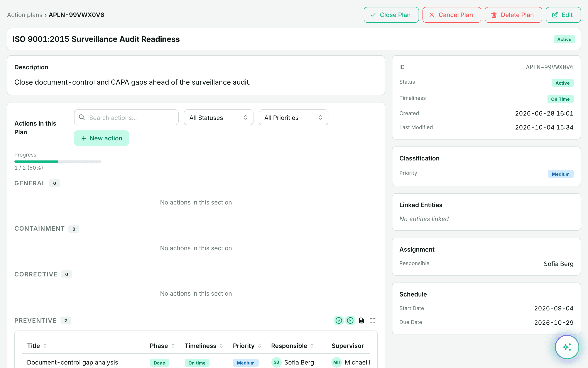
Task: Click the Cancel Plan button
Action: coord(452,15)
